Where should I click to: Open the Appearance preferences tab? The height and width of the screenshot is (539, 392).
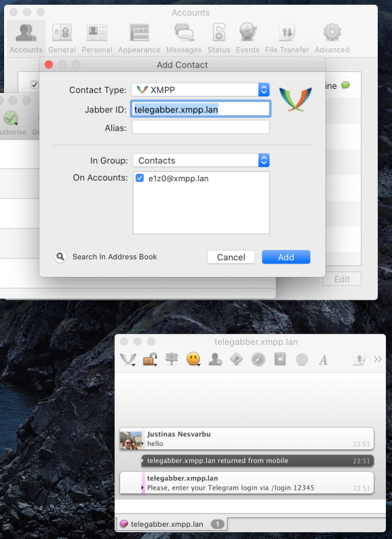(139, 38)
